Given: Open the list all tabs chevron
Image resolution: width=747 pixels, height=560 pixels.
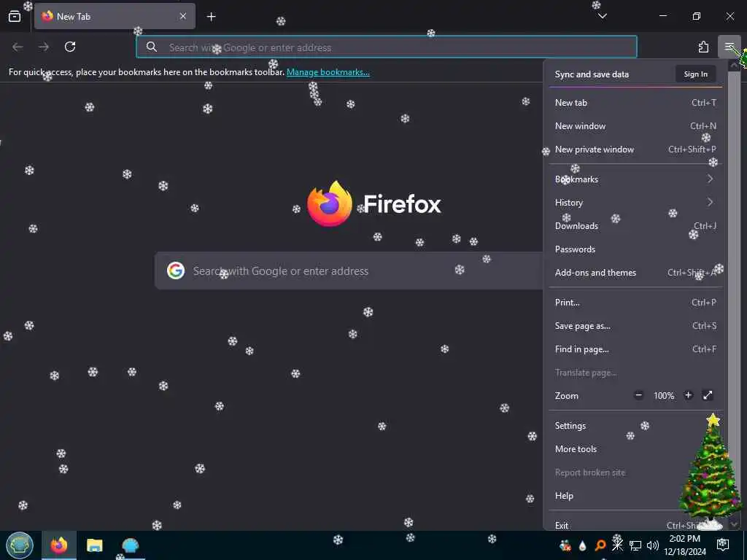Looking at the screenshot, I should tap(602, 16).
